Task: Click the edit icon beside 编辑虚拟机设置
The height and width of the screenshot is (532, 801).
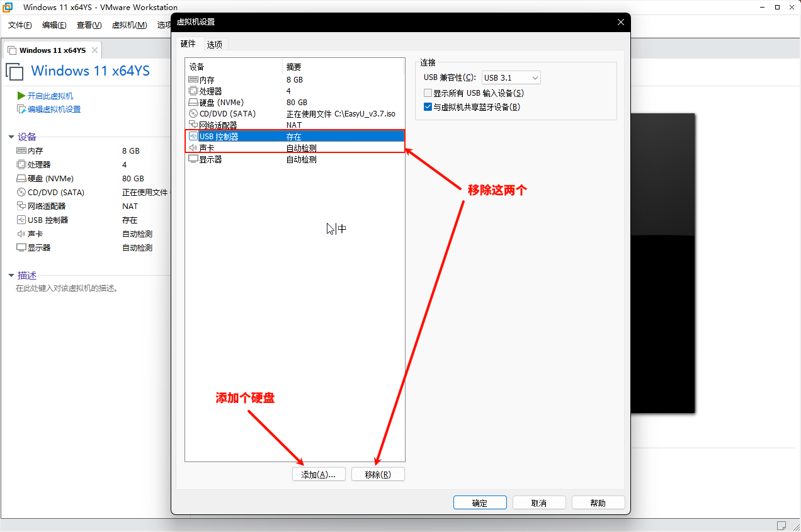Action: pyautogui.click(x=21, y=110)
